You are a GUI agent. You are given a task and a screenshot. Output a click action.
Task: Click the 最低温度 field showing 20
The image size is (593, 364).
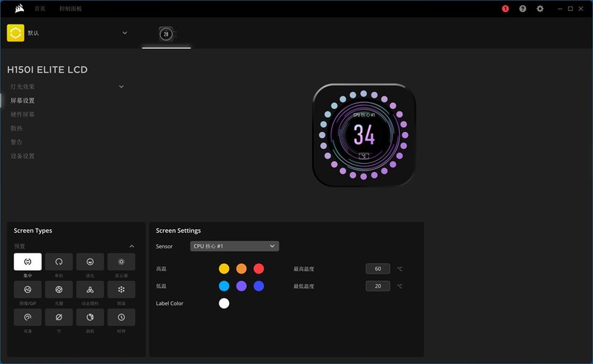tap(378, 286)
